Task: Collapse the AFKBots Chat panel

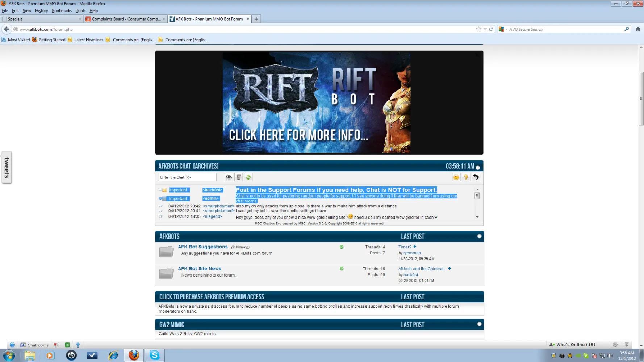Action: pos(478,168)
